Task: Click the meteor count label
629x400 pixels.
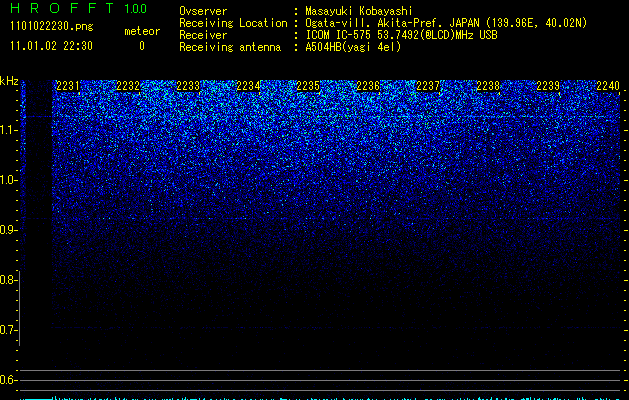Action: [142, 31]
